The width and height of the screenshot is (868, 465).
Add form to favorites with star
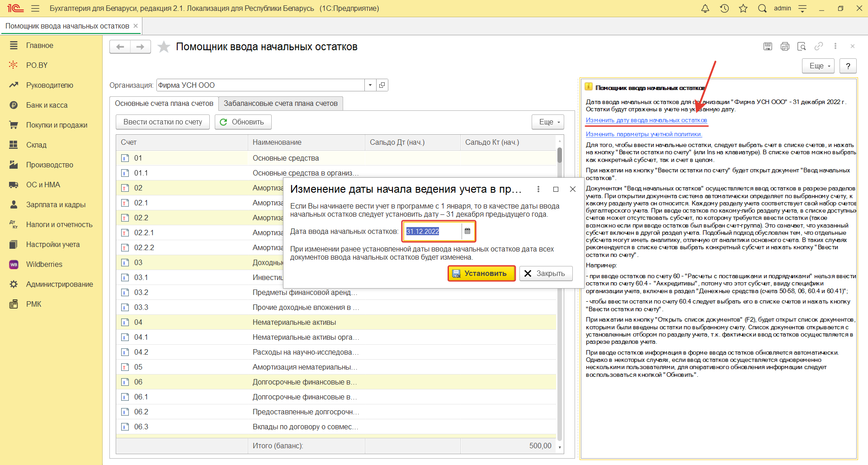pos(164,47)
